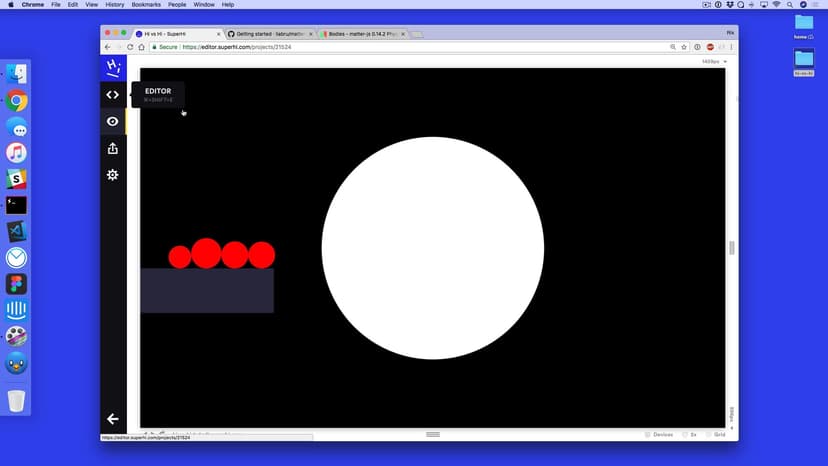Click the SuperHi logo icon
Screen dimensions: 828x466
113,68
